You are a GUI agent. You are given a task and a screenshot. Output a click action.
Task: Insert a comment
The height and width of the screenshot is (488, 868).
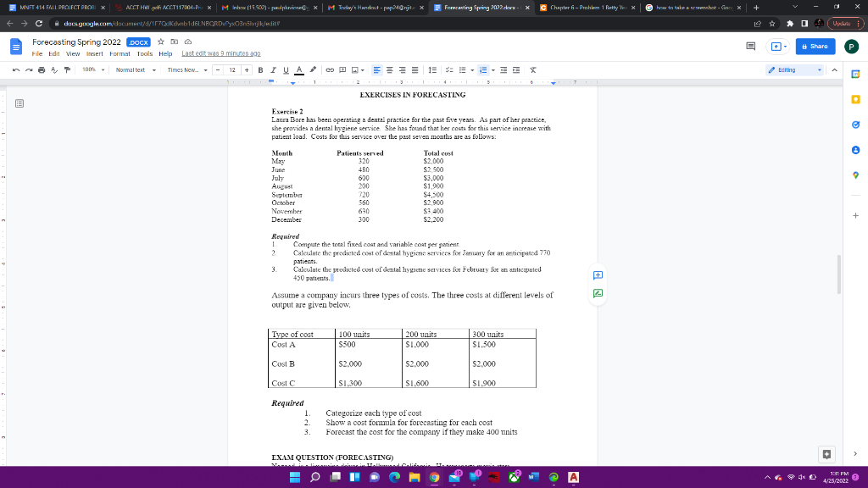341,69
